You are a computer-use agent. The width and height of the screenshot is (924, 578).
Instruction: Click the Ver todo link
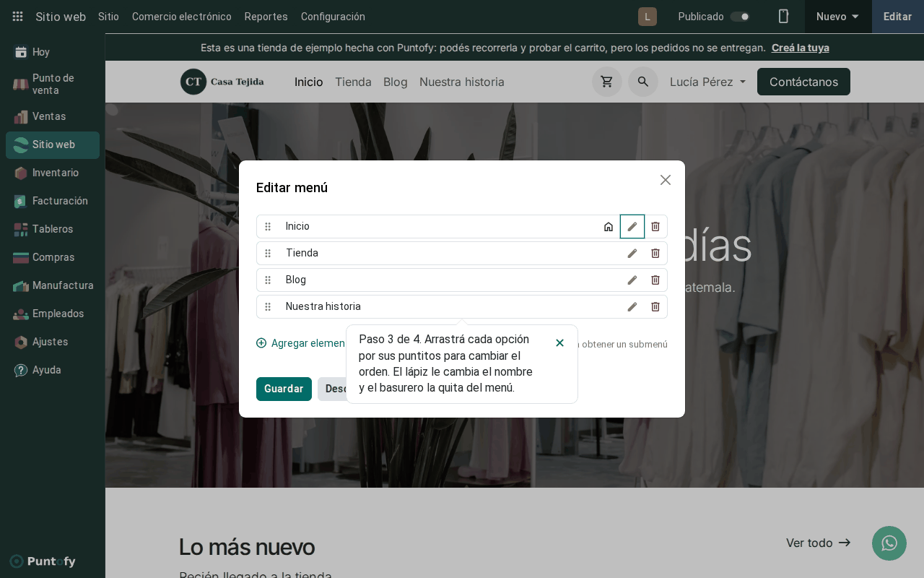pyautogui.click(x=819, y=543)
